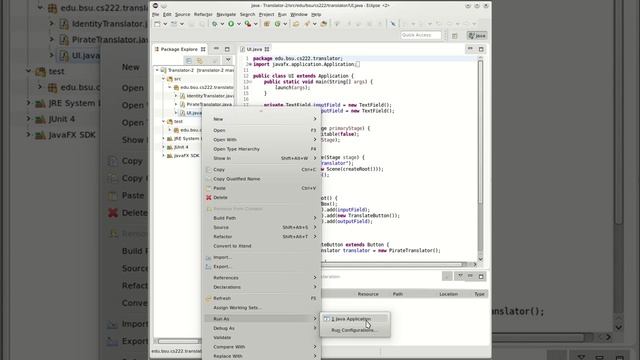640x360 pixels.
Task: Click the green Run button in toolbar
Action: [231, 24]
